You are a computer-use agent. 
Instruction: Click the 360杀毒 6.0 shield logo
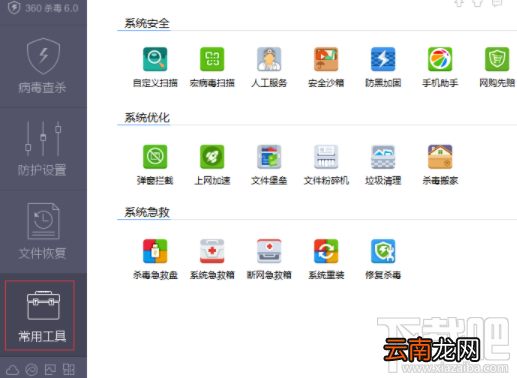pyautogui.click(x=14, y=8)
